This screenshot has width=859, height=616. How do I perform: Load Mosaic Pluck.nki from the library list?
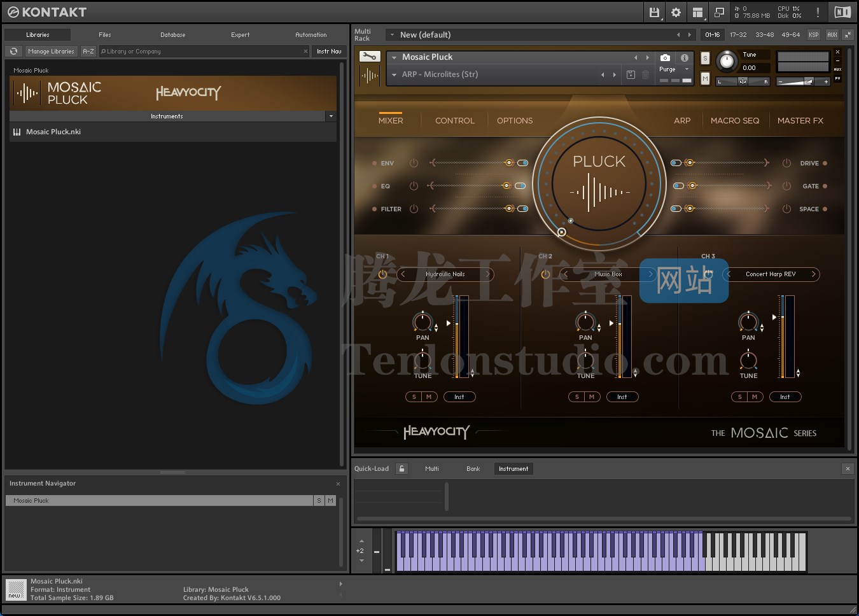52,132
